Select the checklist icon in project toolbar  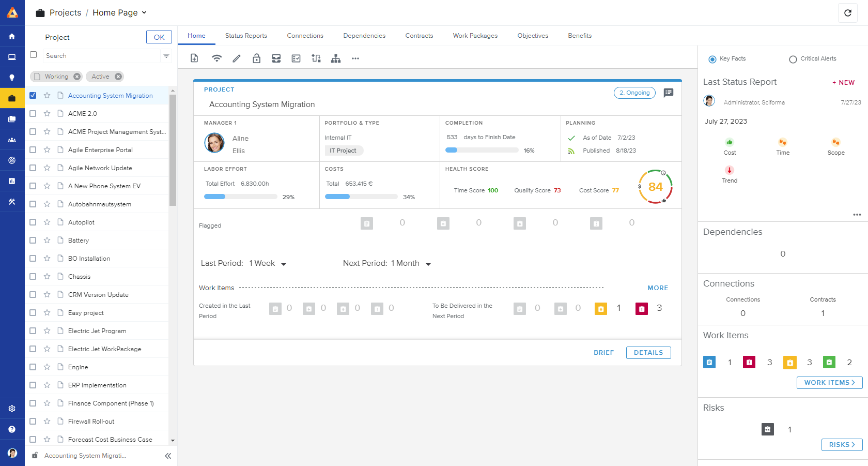[296, 58]
